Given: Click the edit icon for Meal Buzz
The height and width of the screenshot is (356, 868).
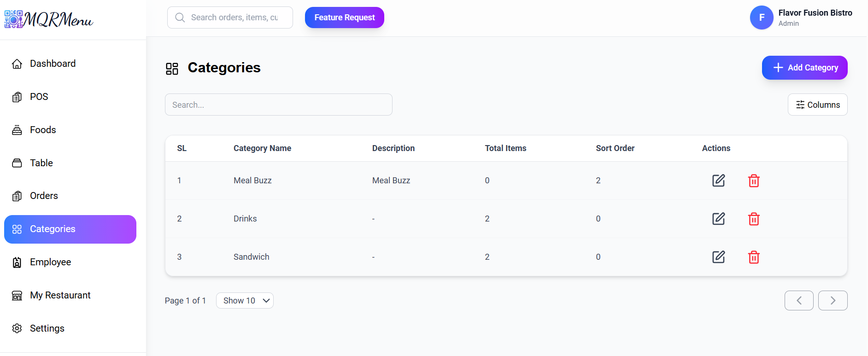Looking at the screenshot, I should coord(718,181).
